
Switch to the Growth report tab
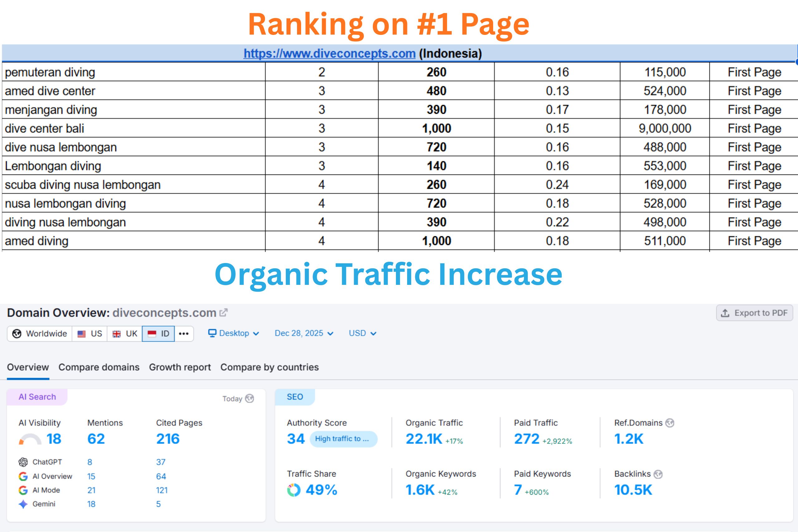click(180, 367)
